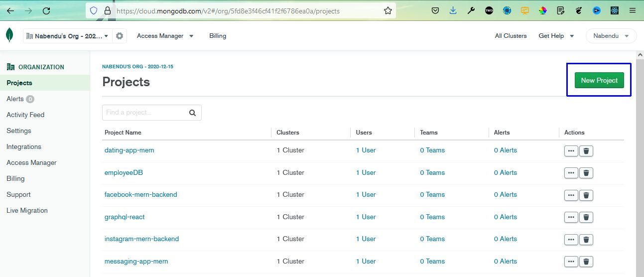This screenshot has height=277, width=644.
Task: Open the messaging-app-mern project link
Action: coord(136,262)
